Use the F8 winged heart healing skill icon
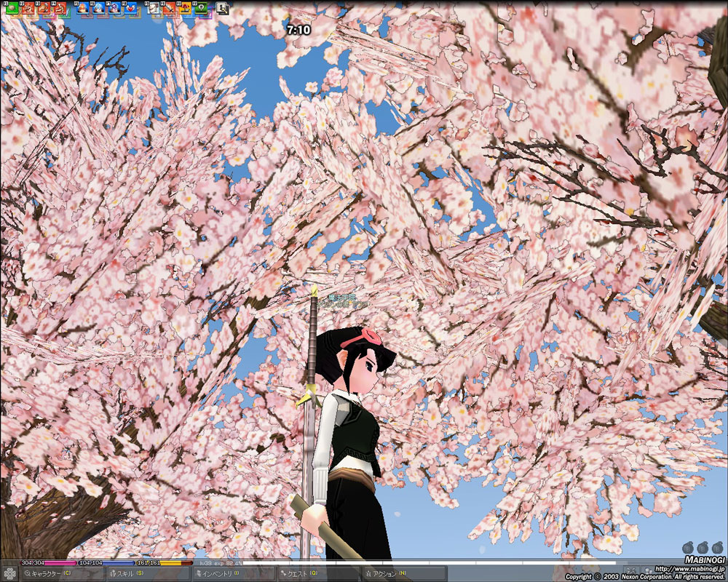 130,8
